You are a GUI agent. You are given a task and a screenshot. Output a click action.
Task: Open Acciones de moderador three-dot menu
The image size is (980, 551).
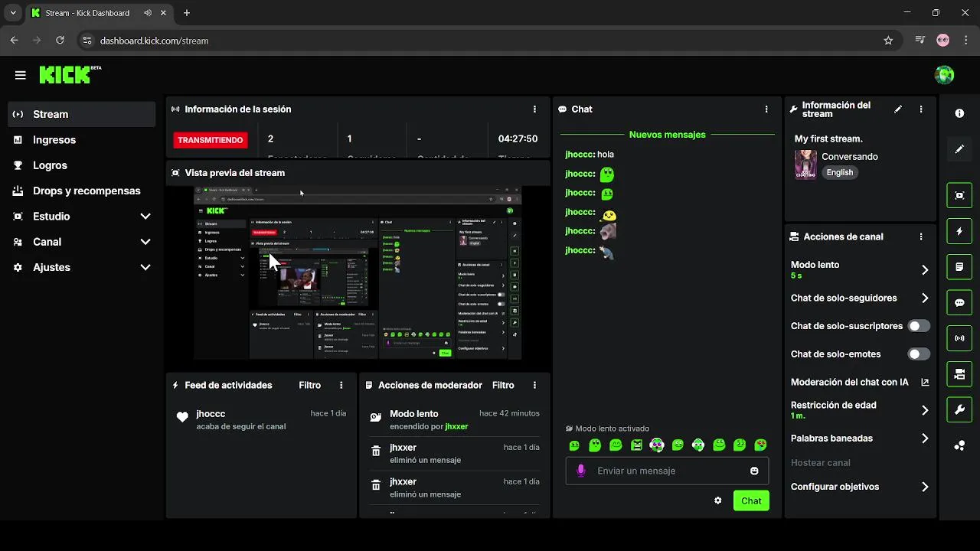[x=534, y=386]
